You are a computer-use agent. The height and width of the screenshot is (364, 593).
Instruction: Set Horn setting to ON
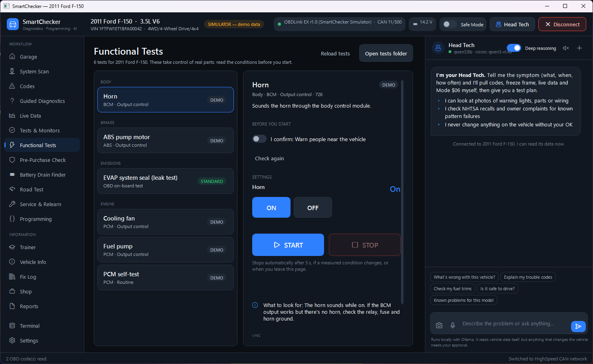[x=271, y=207]
